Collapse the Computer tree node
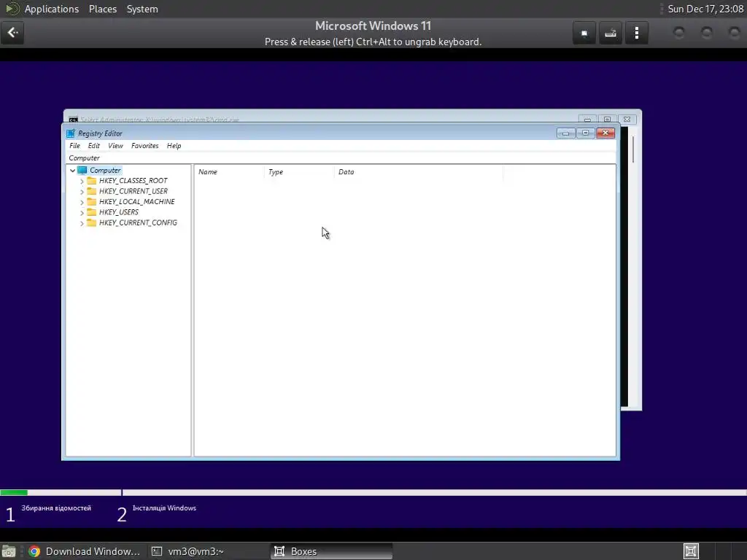The image size is (747, 560). click(x=72, y=171)
